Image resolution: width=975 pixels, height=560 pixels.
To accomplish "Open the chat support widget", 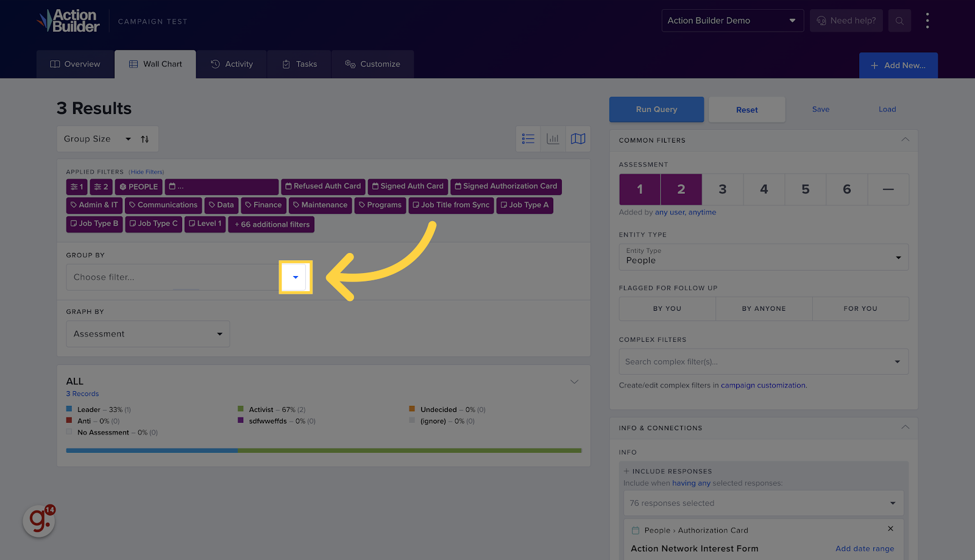I will click(x=38, y=522).
